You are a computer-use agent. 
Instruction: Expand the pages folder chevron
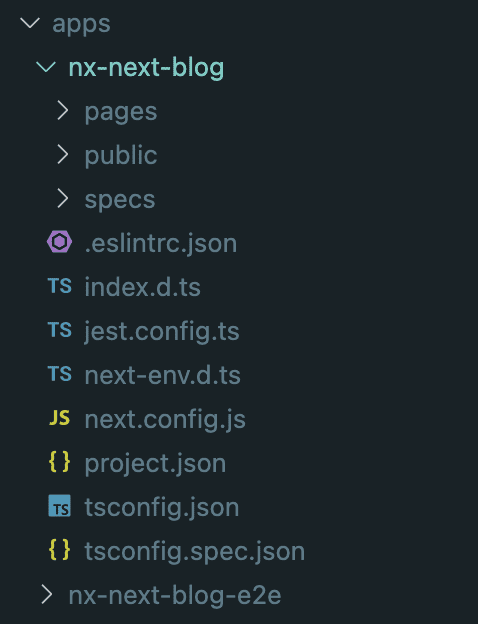[62, 110]
